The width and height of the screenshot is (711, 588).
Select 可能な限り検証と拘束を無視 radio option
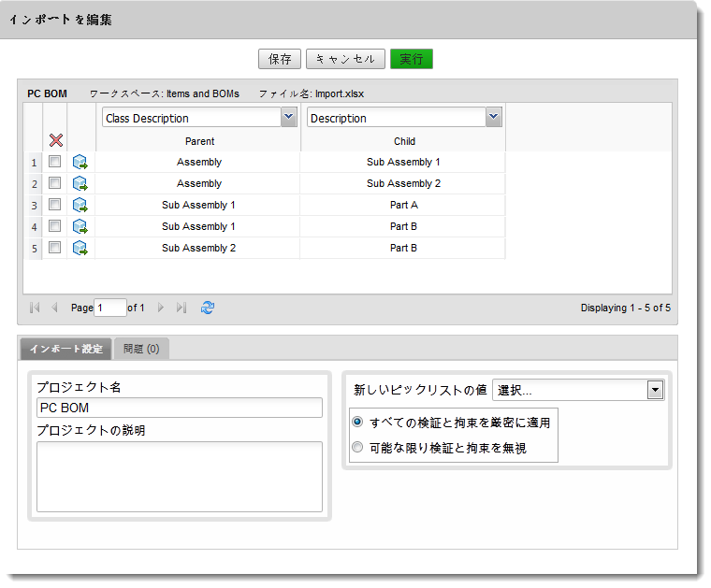pos(357,447)
